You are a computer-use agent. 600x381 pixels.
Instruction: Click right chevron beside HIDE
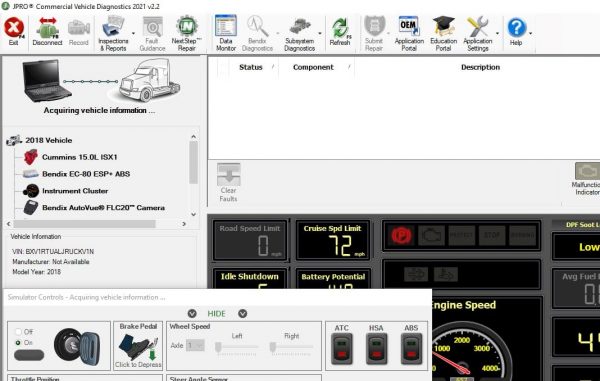pos(243,314)
